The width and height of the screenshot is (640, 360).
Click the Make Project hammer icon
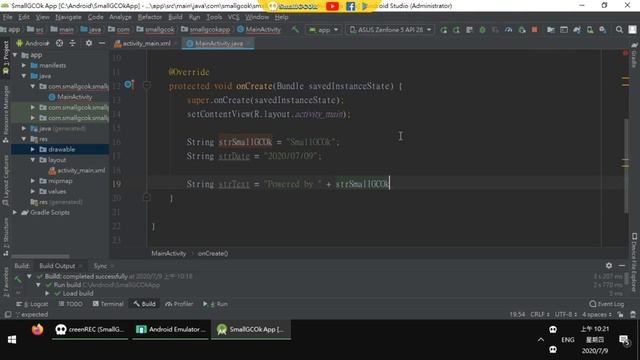pyautogui.click(x=295, y=29)
